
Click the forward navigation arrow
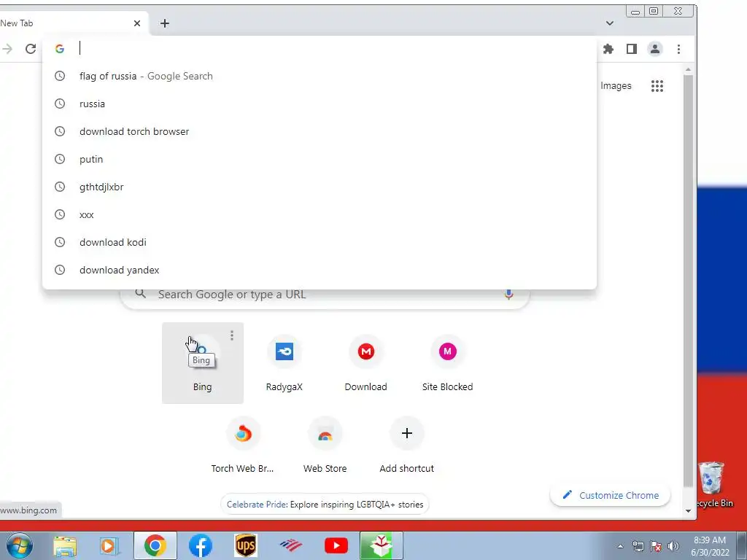point(7,49)
